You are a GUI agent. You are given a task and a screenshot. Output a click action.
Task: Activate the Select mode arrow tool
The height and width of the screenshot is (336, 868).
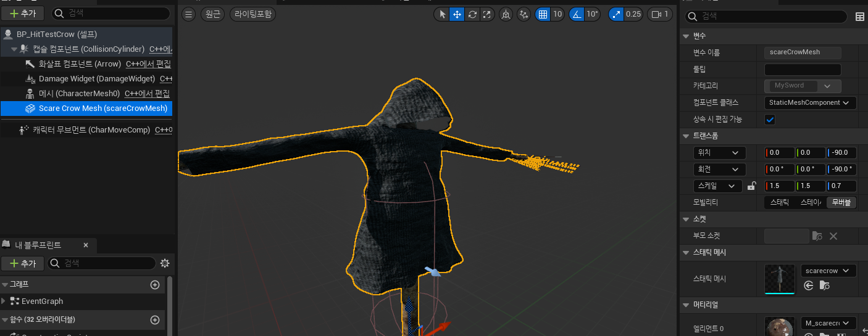coord(442,14)
